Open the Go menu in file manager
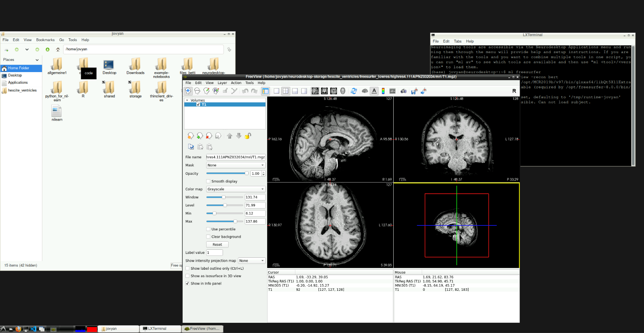The height and width of the screenshot is (333, 644). coord(61,40)
